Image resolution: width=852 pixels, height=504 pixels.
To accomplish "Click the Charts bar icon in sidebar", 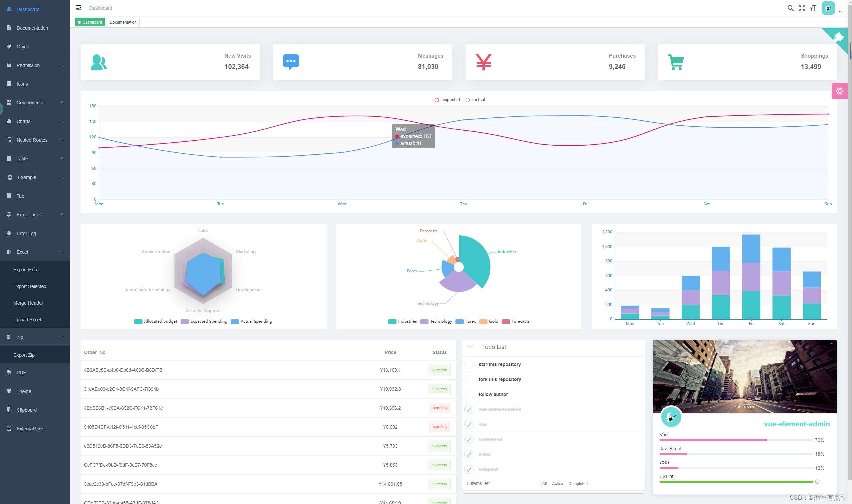I will [9, 121].
